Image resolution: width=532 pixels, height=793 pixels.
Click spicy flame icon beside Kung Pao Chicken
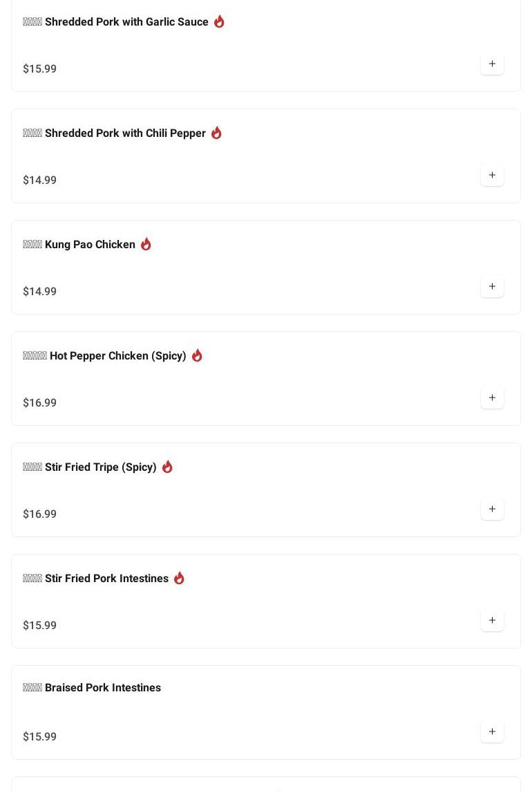point(146,244)
